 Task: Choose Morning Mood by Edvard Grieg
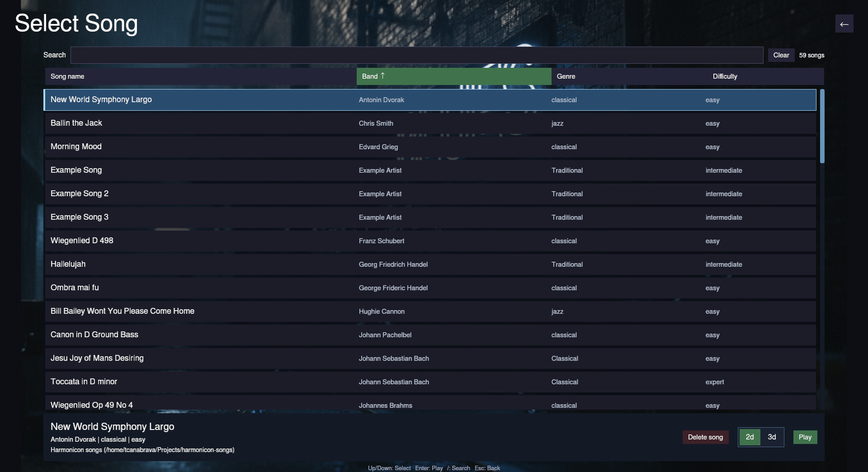coord(430,147)
